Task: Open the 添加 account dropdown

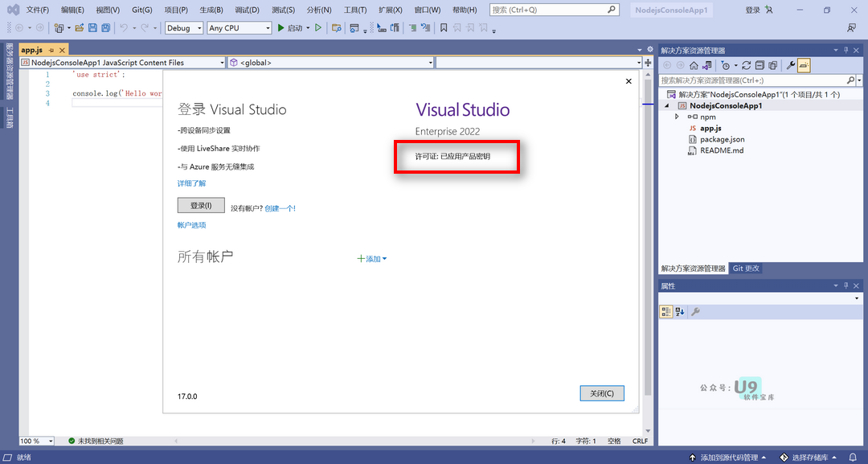Action: (x=372, y=259)
